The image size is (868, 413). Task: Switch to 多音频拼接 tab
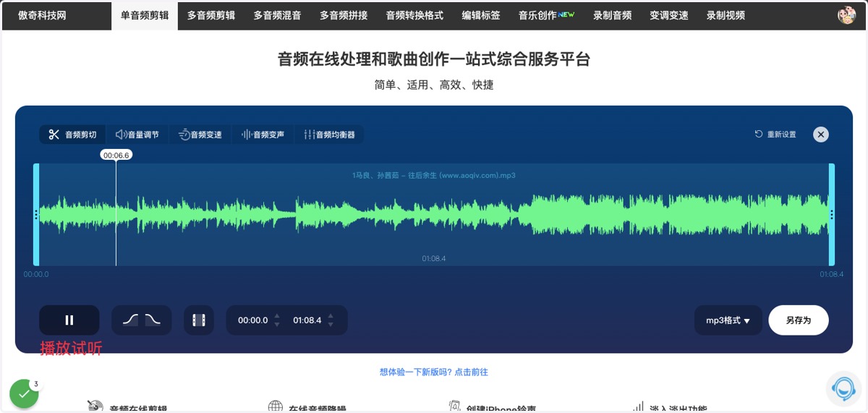point(344,15)
